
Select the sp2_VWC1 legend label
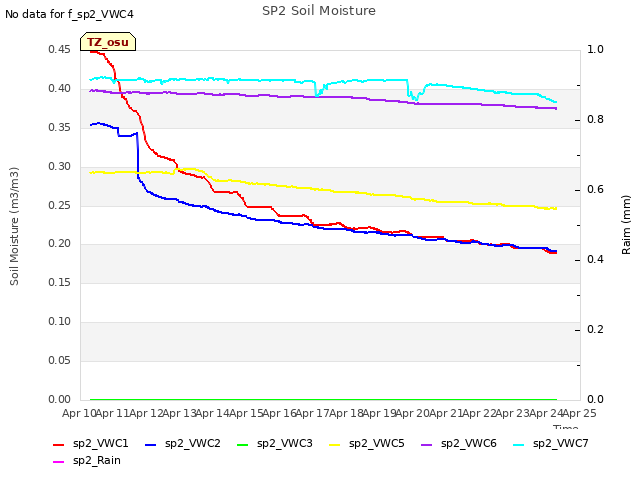point(101,444)
